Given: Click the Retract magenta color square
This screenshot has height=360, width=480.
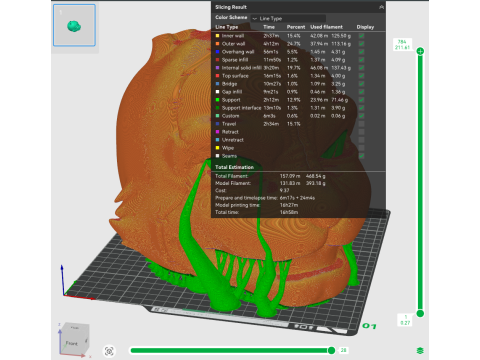Looking at the screenshot, I should (218, 132).
